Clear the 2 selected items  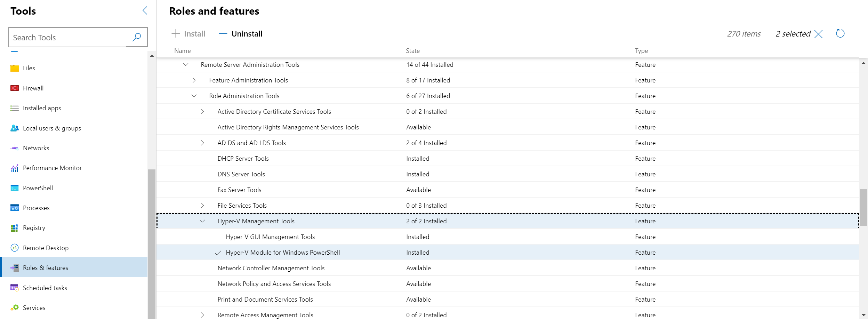818,34
